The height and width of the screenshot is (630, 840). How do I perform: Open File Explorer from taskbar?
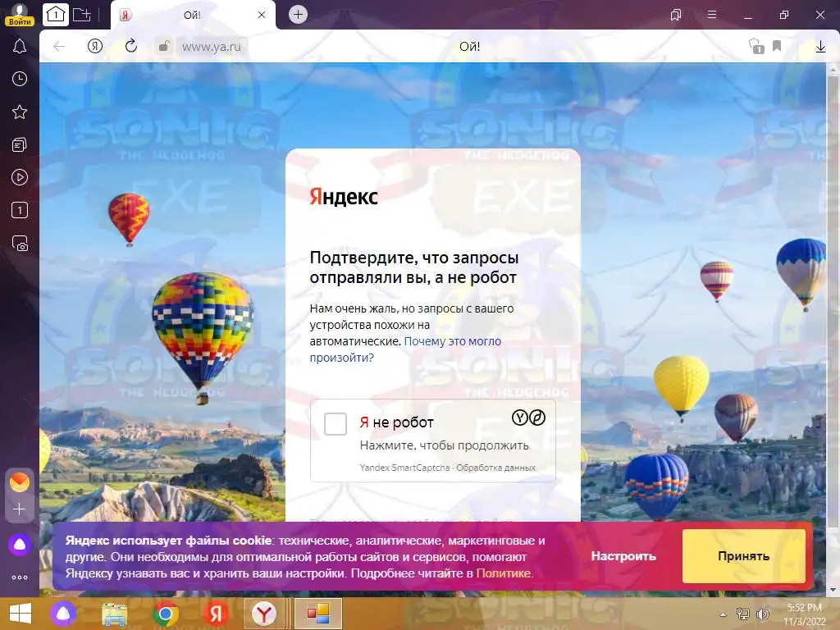(x=114, y=614)
